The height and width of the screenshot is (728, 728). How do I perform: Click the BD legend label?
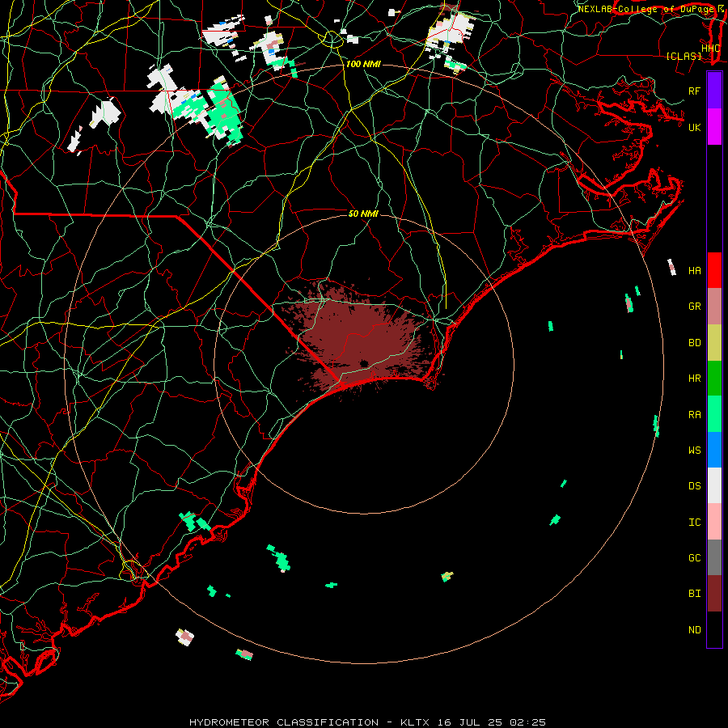pos(695,343)
